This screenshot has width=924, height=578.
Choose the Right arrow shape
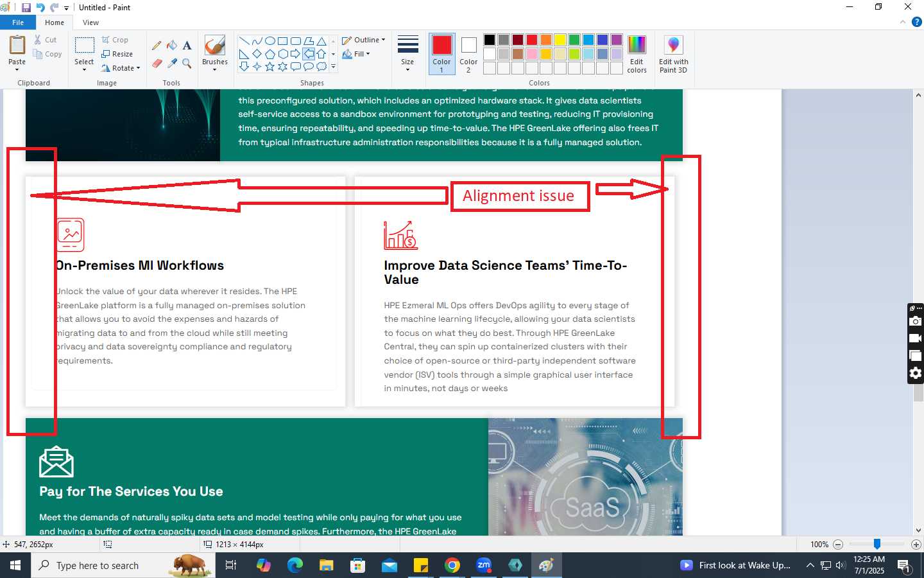point(295,53)
